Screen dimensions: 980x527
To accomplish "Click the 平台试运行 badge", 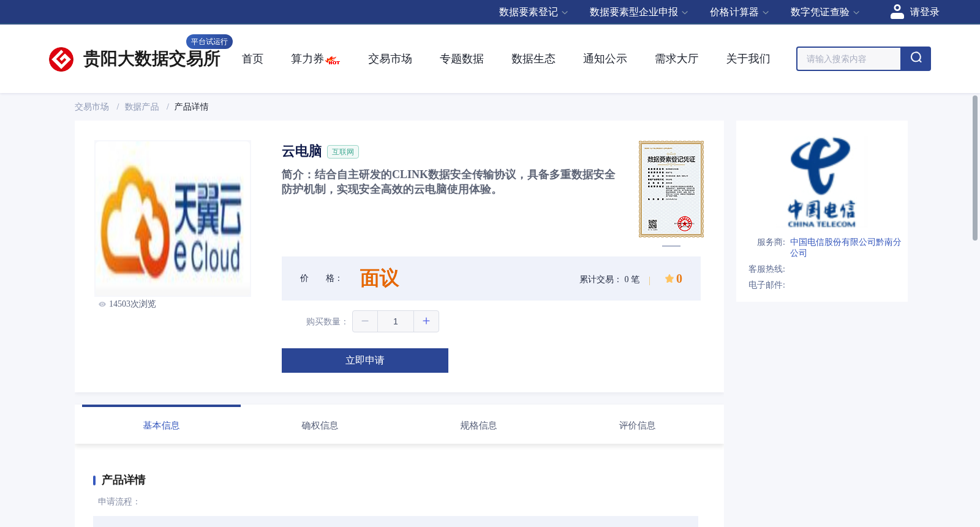I will coord(209,42).
